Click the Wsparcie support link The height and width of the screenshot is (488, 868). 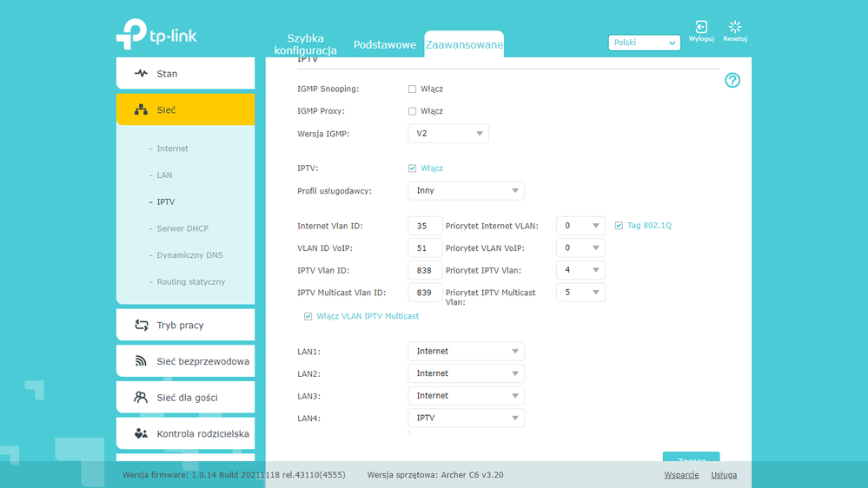[681, 475]
